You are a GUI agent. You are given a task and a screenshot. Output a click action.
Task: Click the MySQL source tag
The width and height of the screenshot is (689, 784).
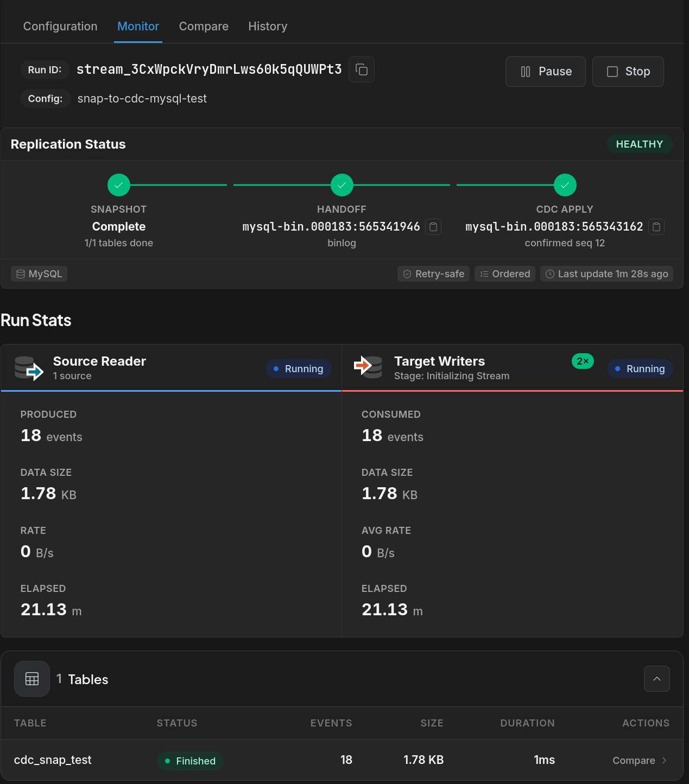point(39,274)
